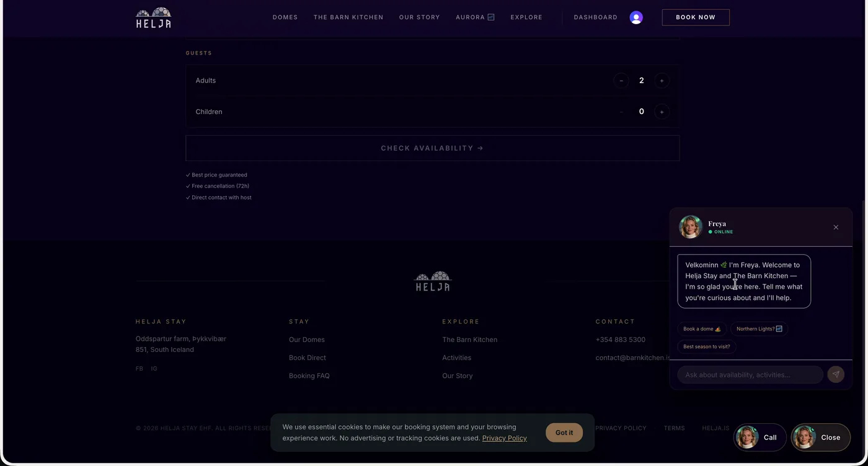Image resolution: width=868 pixels, height=466 pixels.
Task: Go to Our Story in navigation
Action: (420, 17)
